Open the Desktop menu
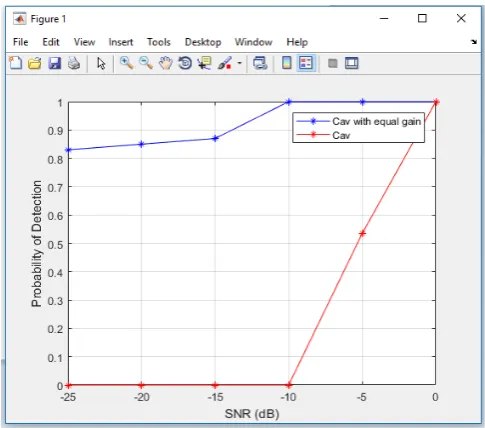 (x=203, y=42)
